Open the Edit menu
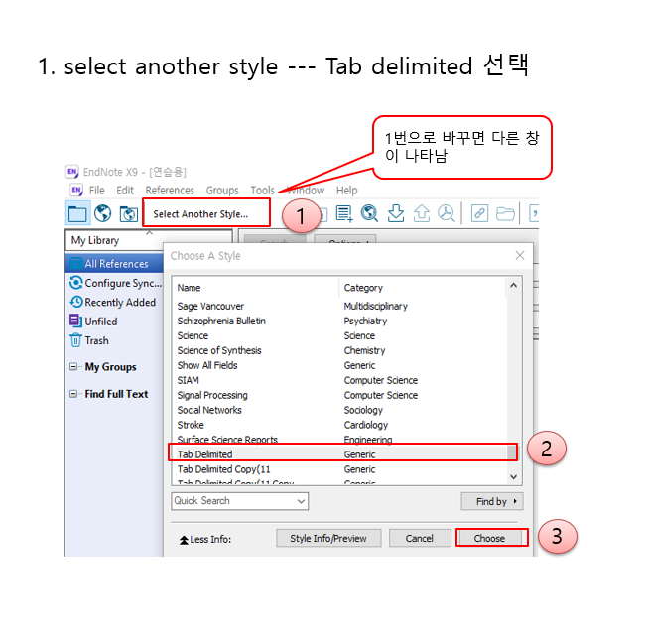The height and width of the screenshot is (644, 645). pyautogui.click(x=125, y=191)
